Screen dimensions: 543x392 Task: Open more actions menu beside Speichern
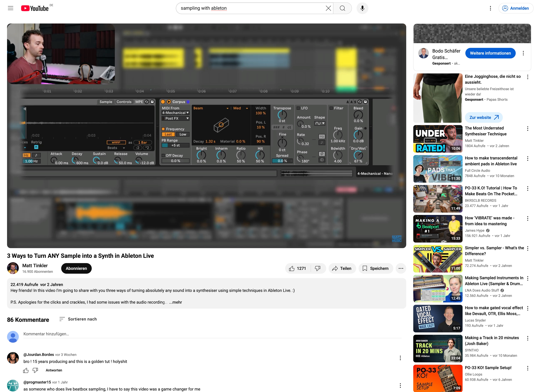pos(401,268)
